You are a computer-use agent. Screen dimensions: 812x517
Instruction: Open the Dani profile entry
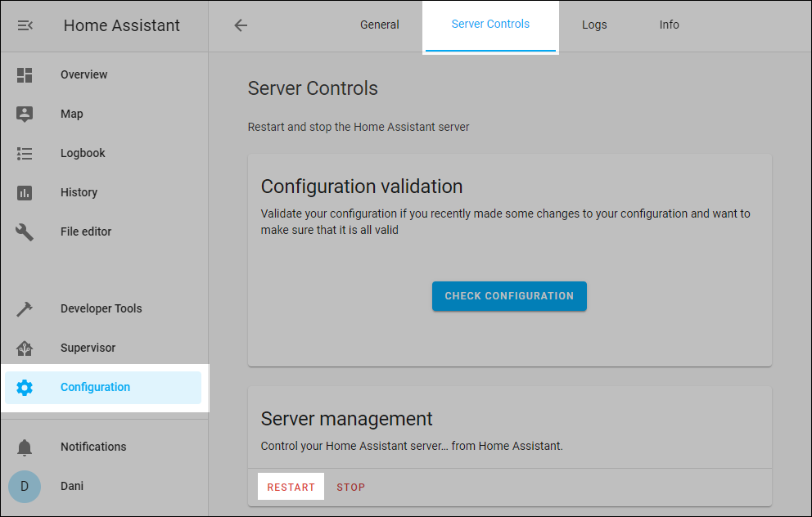pos(104,487)
